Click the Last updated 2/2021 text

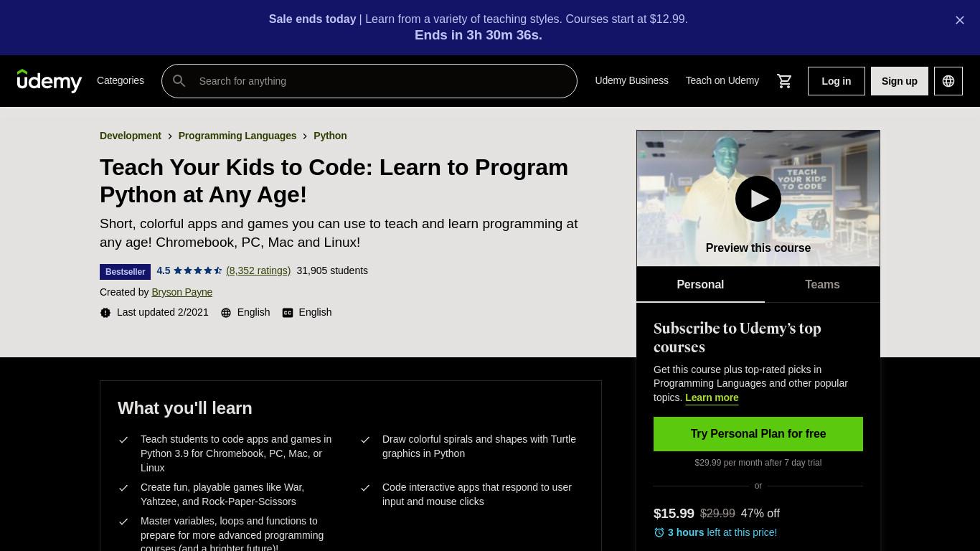pos(163,312)
